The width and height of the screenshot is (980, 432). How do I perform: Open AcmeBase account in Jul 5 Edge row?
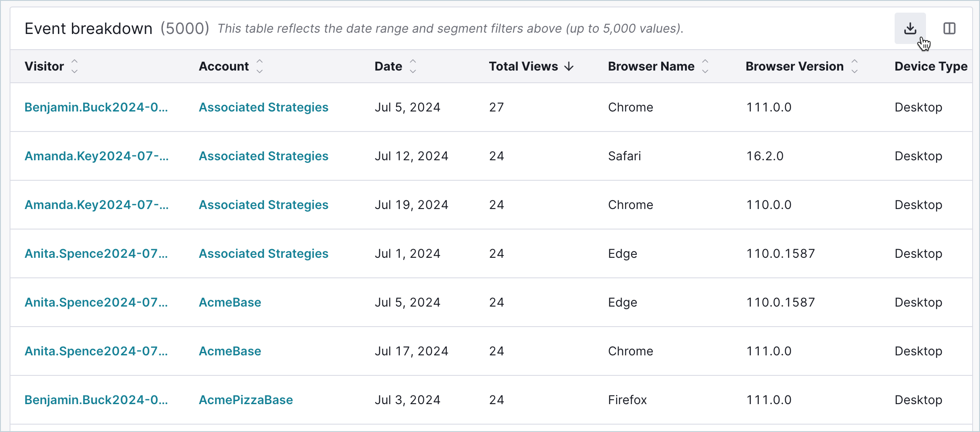click(230, 302)
